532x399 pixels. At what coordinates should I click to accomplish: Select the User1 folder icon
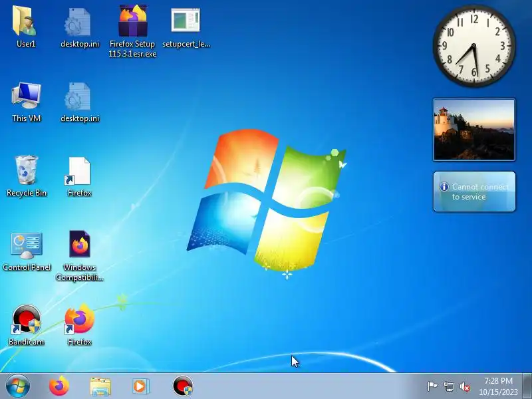click(25, 21)
